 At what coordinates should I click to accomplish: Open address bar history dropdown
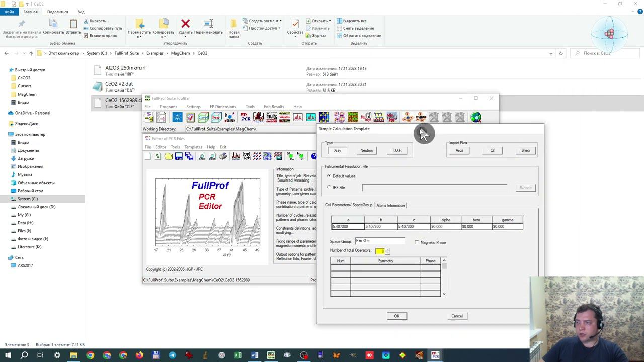tap(551, 53)
